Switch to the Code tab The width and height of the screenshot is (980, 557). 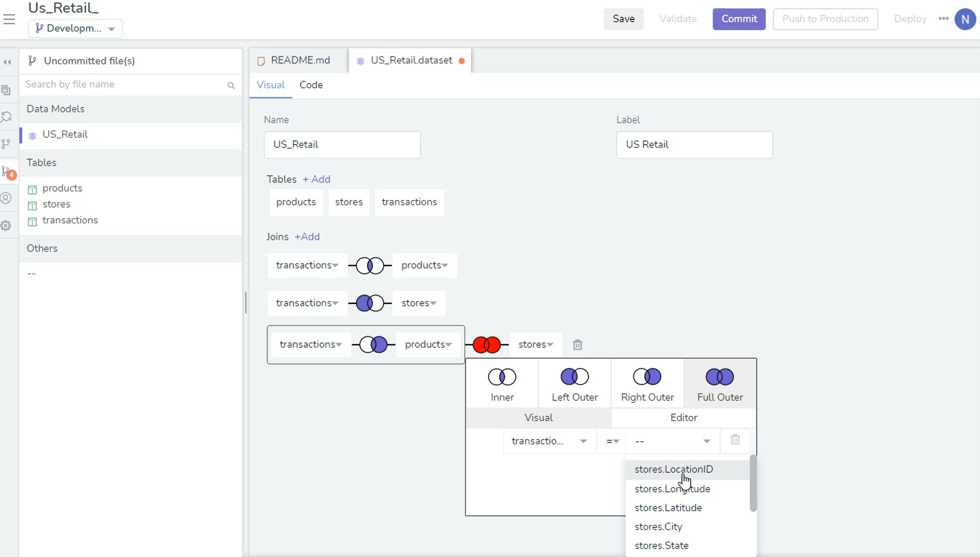pos(310,85)
